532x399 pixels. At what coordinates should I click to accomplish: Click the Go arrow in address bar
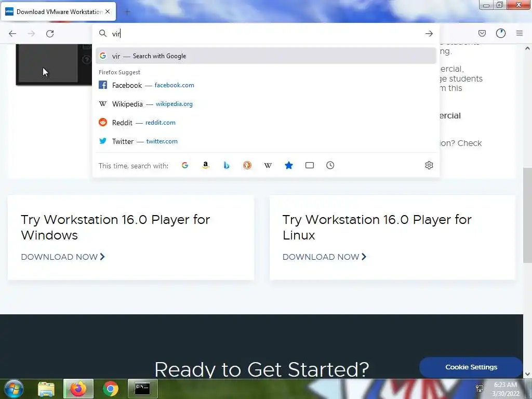429,34
